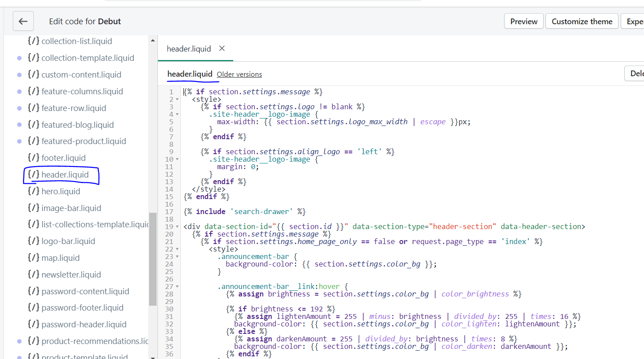The width and height of the screenshot is (644, 359).
Task: Switch to the header.liquid editor tab
Action: click(189, 49)
